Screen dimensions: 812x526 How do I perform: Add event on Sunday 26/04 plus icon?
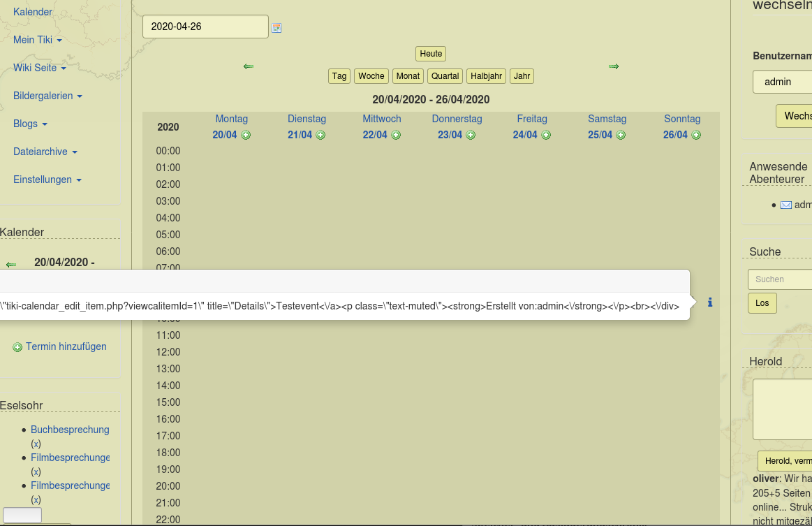[x=696, y=136]
